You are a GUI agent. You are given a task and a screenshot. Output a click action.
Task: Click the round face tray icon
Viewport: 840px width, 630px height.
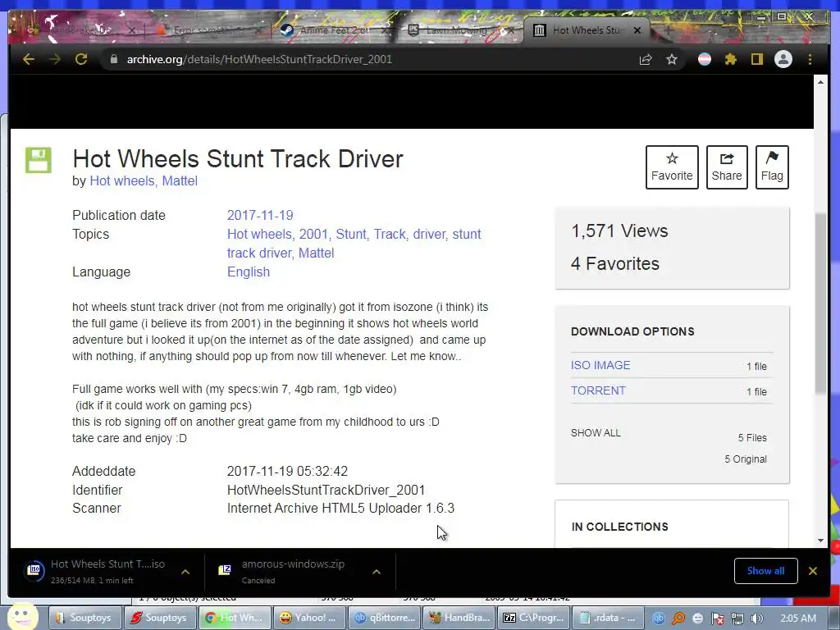click(x=698, y=619)
